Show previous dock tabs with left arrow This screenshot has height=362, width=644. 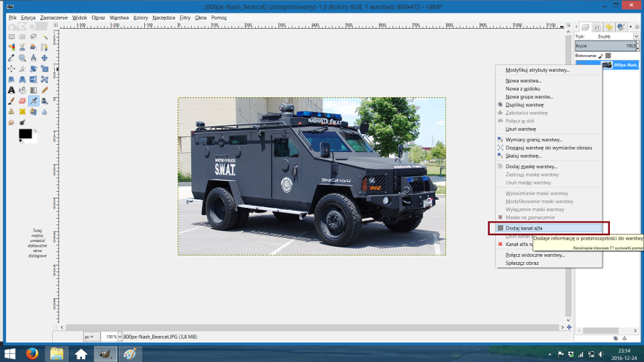[x=576, y=27]
